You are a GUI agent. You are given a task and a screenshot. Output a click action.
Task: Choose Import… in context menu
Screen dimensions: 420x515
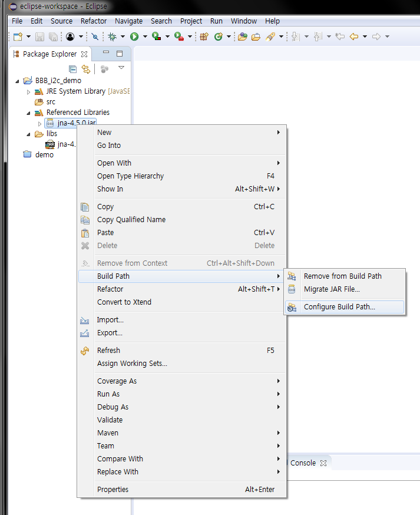click(x=182, y=320)
